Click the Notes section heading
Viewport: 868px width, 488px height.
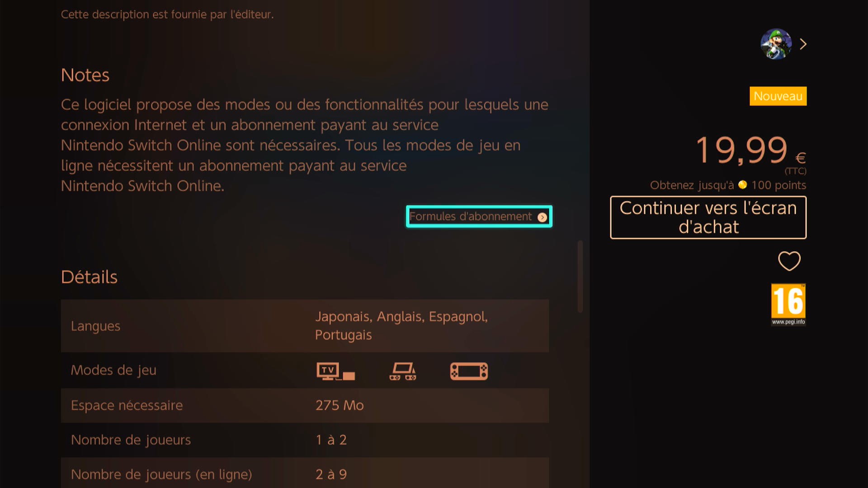click(x=85, y=75)
